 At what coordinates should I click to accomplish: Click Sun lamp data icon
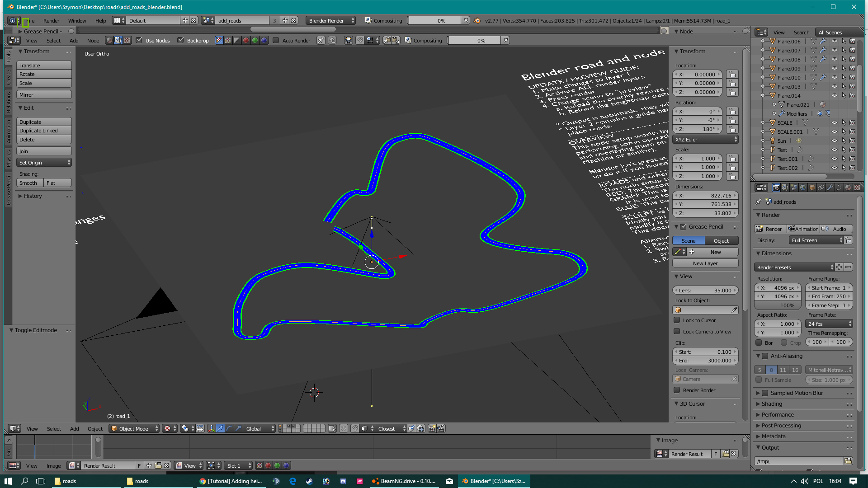click(x=798, y=141)
